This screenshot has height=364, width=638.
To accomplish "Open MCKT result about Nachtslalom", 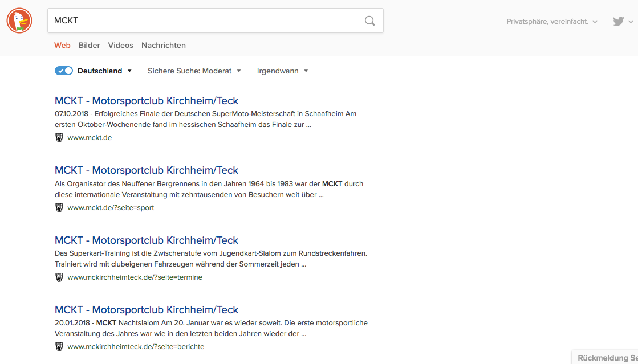I will pyautogui.click(x=147, y=309).
